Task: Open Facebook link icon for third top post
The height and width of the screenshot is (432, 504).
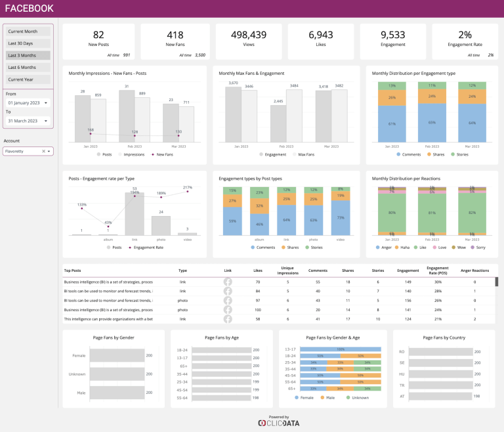Action: point(228,301)
